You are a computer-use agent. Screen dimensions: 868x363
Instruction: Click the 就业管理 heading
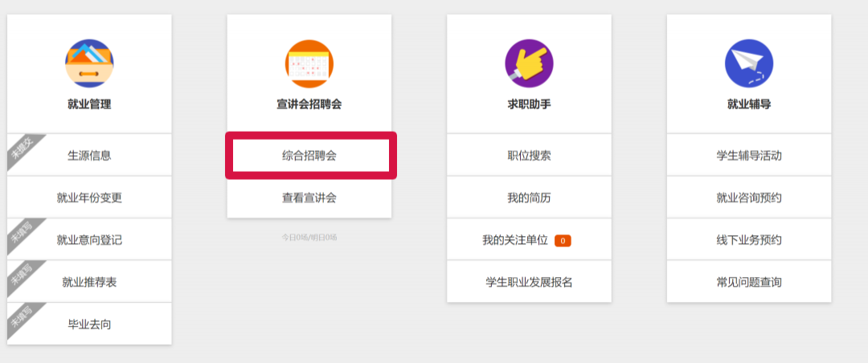89,104
